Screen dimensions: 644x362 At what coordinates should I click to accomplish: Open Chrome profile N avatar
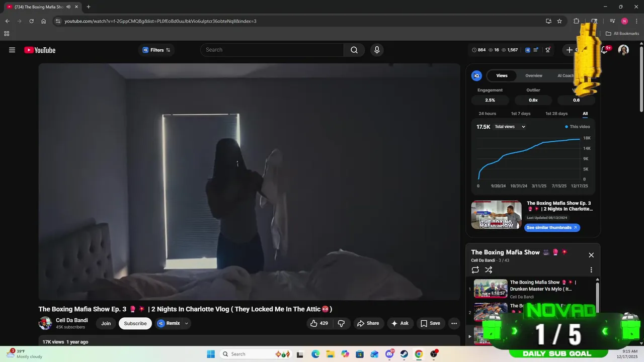624,21
